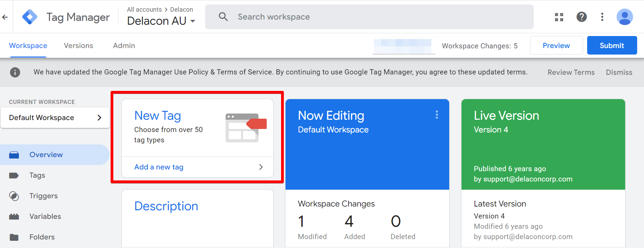The image size is (644, 248).
Task: Click the Tags label icon in sidebar
Action: pyautogui.click(x=14, y=175)
